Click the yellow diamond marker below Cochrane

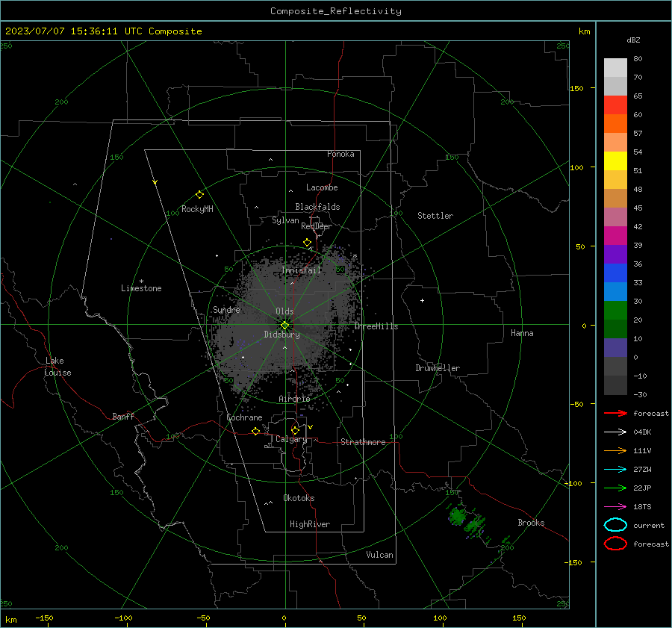click(x=256, y=431)
